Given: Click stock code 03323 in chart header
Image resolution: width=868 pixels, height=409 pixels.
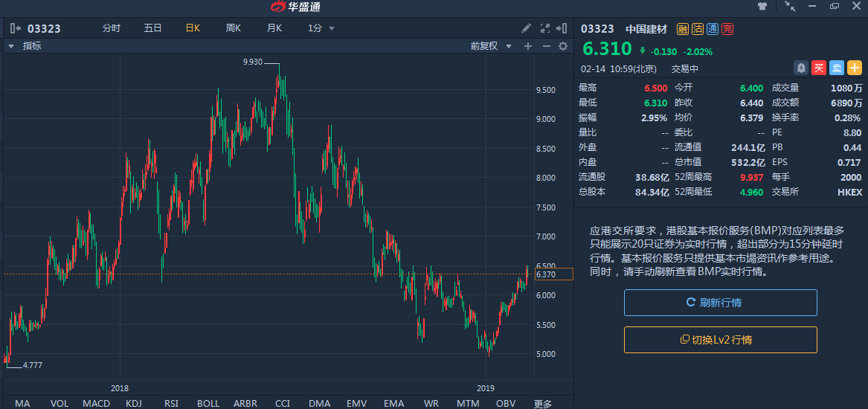Looking at the screenshot, I should (x=44, y=29).
